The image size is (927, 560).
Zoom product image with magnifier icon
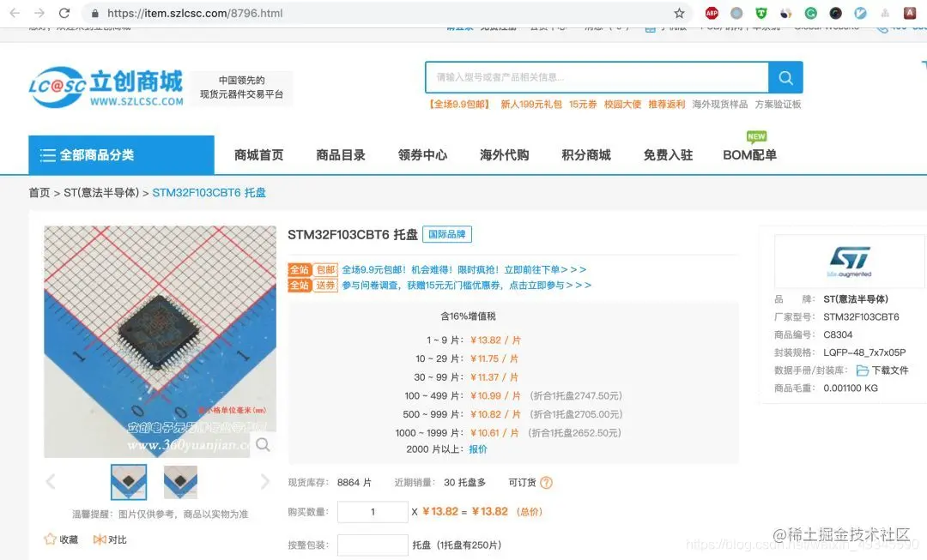(x=264, y=444)
